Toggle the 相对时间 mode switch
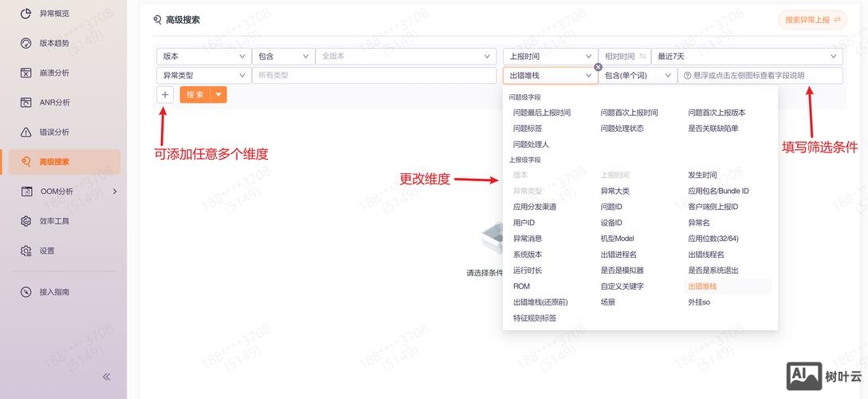This screenshot has height=399, width=868. (624, 57)
